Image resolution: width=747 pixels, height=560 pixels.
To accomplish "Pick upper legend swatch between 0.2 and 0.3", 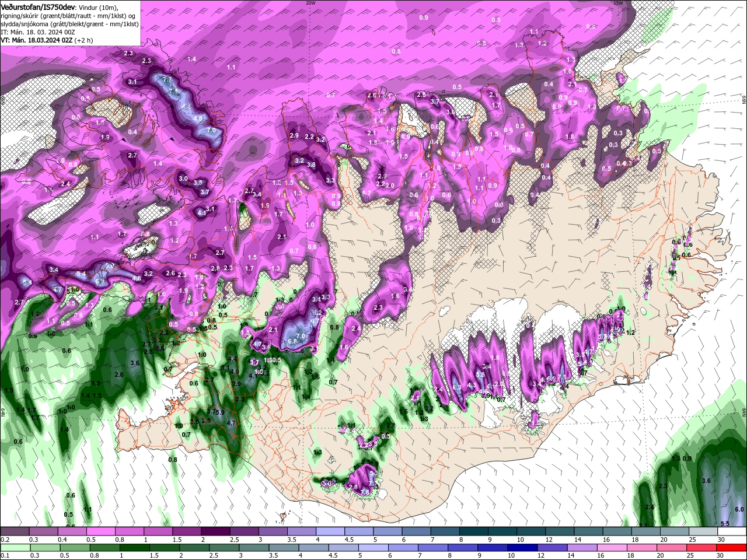I will click(15, 531).
